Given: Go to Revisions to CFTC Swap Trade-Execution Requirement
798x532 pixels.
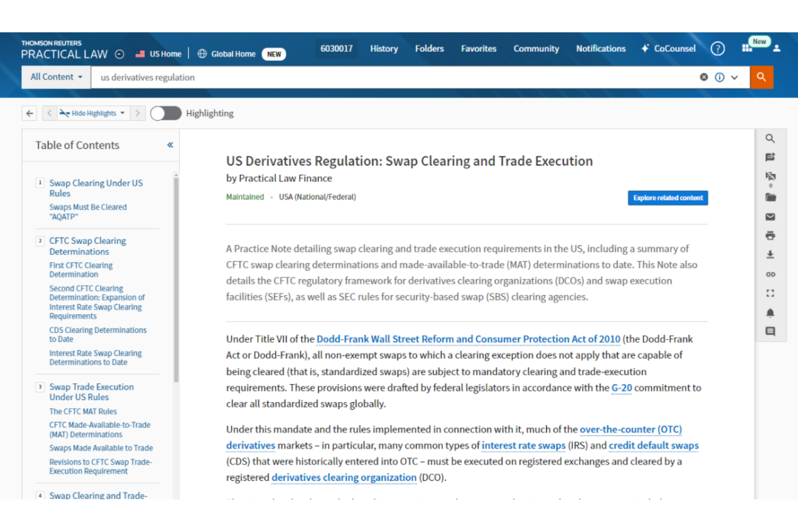Looking at the screenshot, I should (100, 466).
